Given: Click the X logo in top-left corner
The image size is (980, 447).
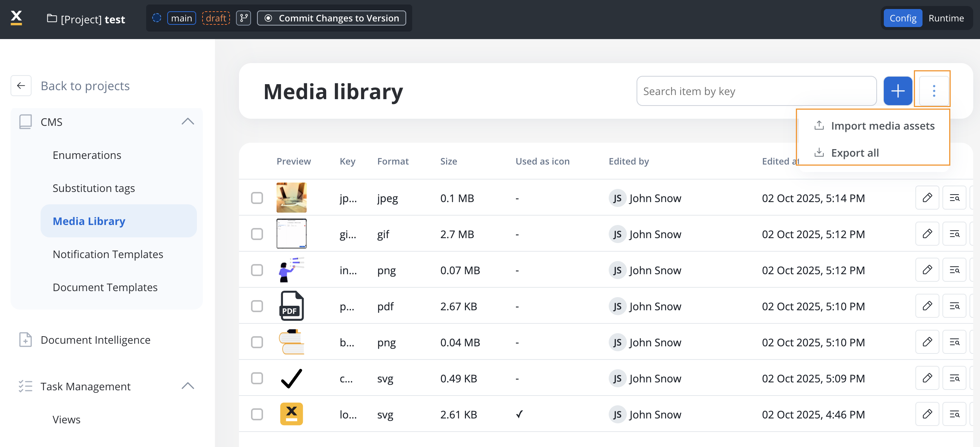Looking at the screenshot, I should coord(17,18).
